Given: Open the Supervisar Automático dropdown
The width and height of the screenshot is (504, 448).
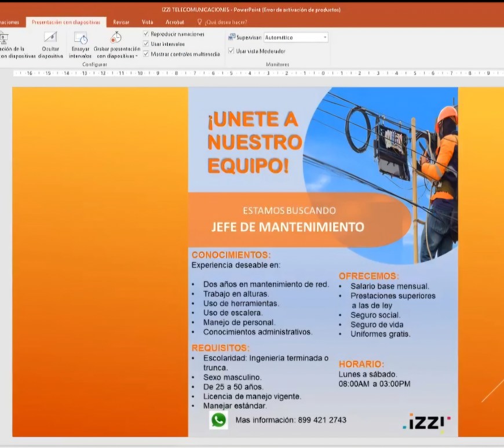Looking at the screenshot, I should click(x=325, y=38).
